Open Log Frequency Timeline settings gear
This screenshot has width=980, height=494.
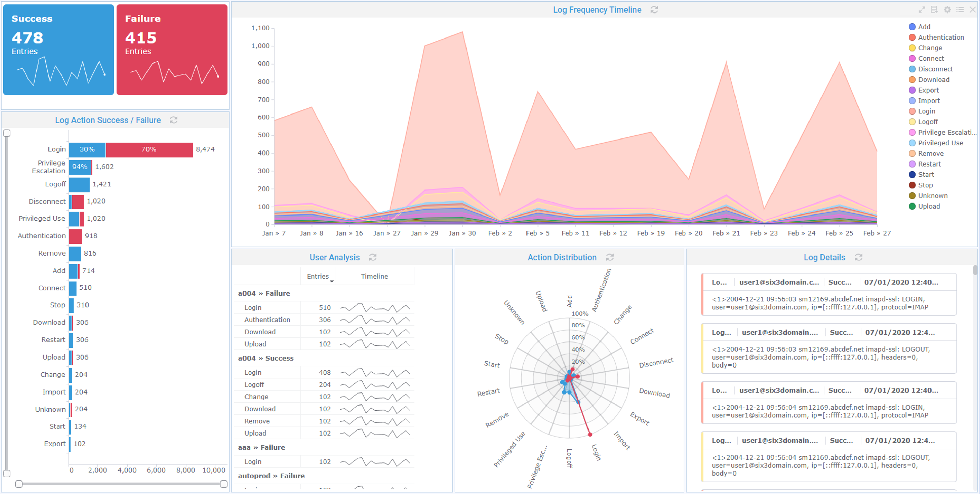click(947, 9)
